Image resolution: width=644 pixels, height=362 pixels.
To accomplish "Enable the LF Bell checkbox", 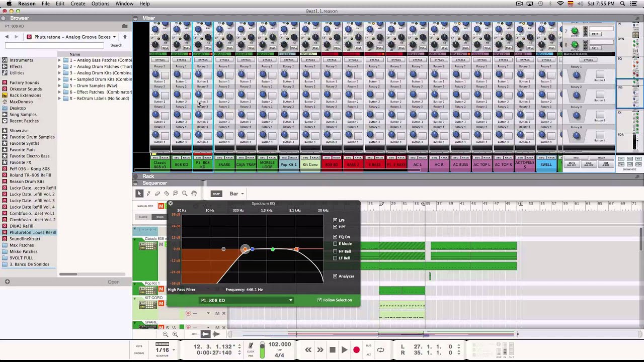I will pyautogui.click(x=335, y=258).
